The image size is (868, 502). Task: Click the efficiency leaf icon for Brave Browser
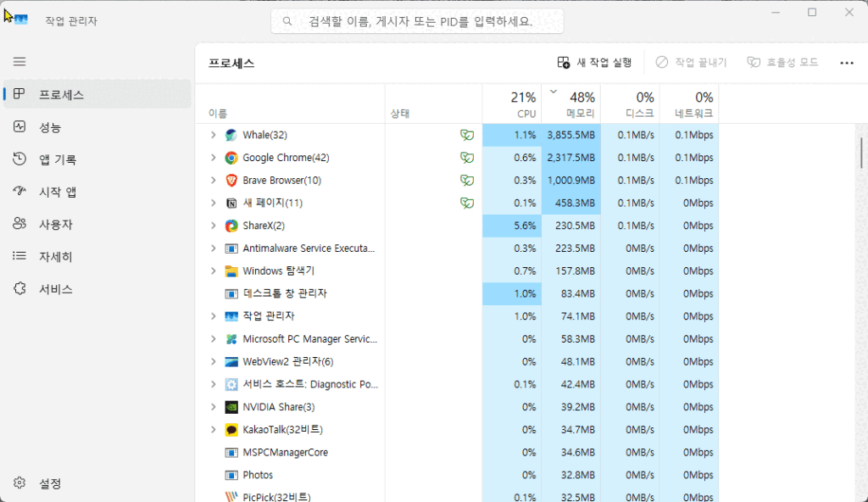coord(467,181)
